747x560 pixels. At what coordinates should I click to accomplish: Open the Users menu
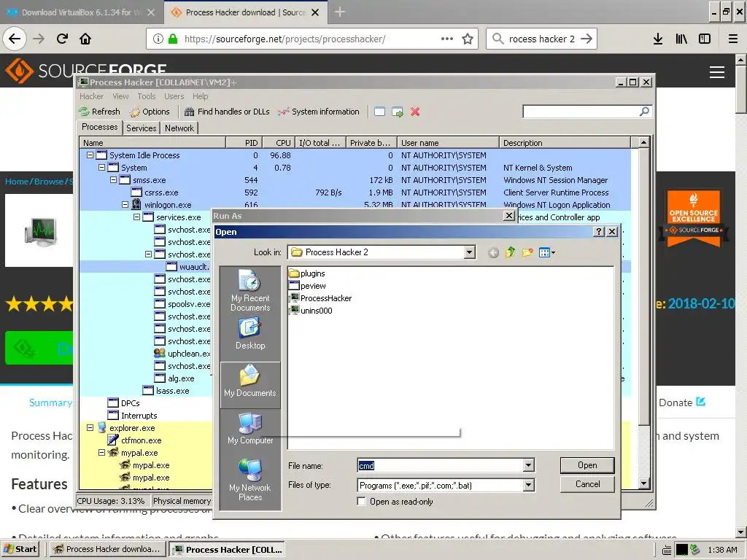[174, 96]
